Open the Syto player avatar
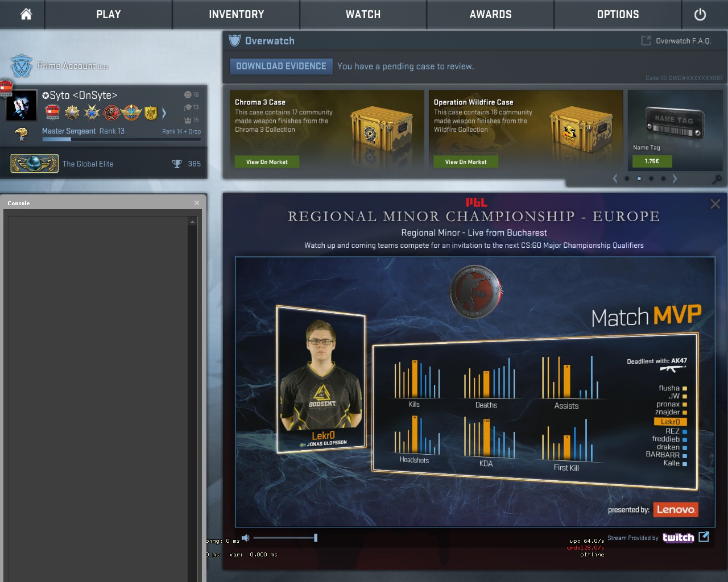 coord(22,105)
